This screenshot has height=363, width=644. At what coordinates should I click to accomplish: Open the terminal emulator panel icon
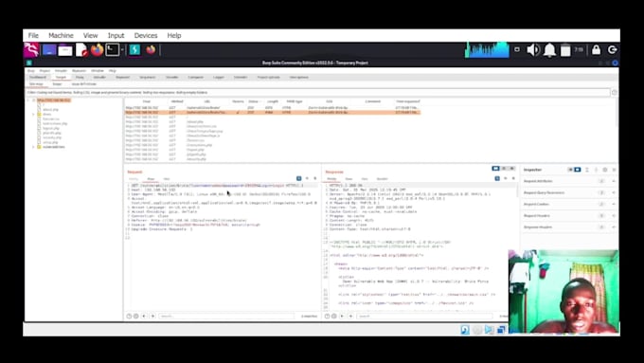coord(112,49)
